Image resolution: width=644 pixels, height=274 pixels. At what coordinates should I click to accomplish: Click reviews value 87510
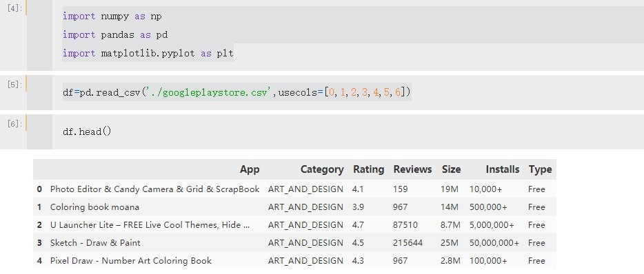pos(405,225)
